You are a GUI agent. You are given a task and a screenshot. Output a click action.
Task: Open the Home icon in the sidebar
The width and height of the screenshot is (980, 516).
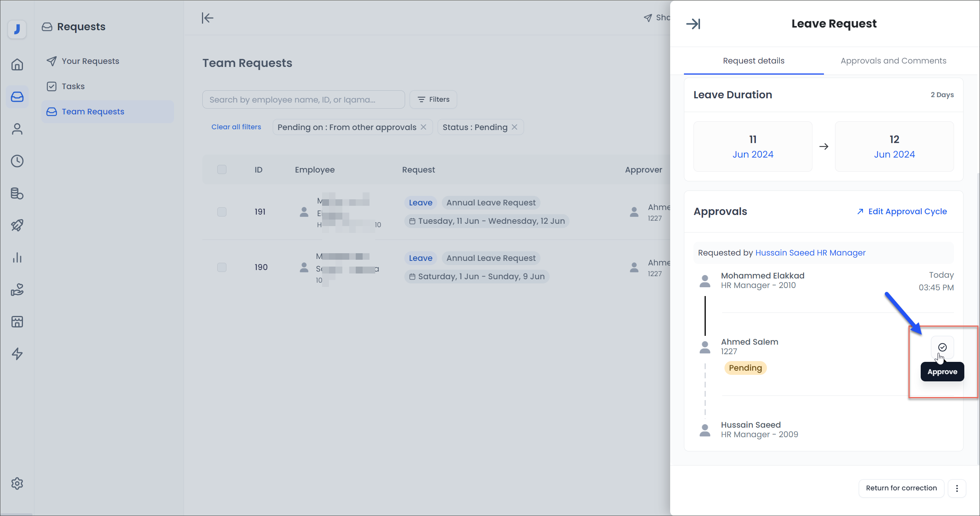(x=17, y=64)
